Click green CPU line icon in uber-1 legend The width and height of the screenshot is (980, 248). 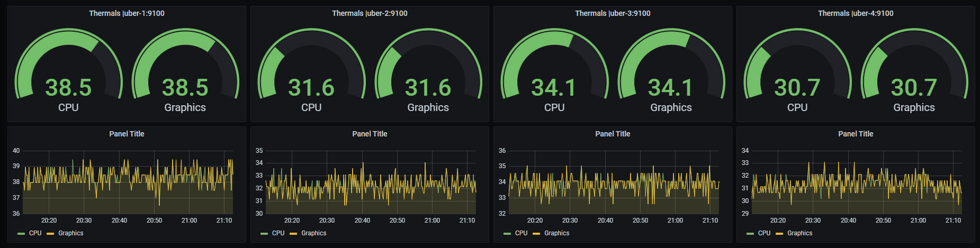21,234
